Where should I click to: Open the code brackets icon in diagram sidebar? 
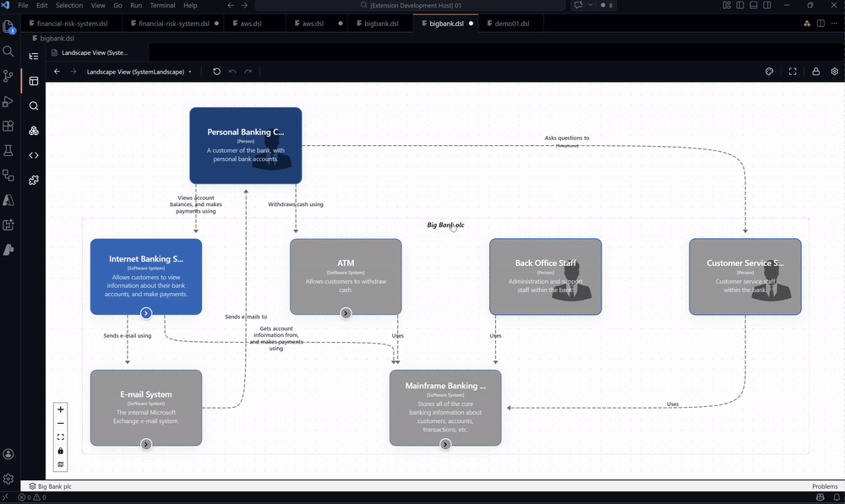point(34,155)
